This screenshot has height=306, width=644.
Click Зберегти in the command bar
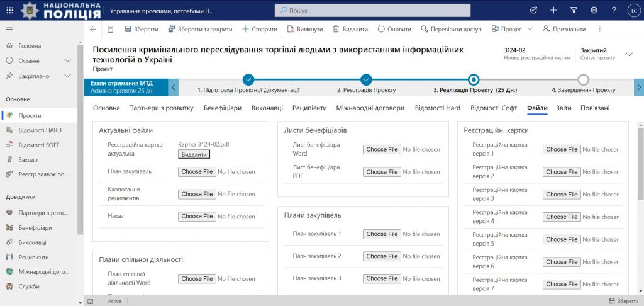tap(142, 29)
